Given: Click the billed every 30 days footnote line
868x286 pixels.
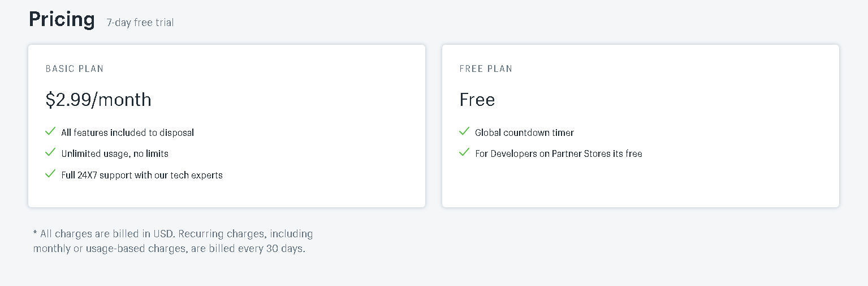Looking at the screenshot, I should pyautogui.click(x=169, y=249).
